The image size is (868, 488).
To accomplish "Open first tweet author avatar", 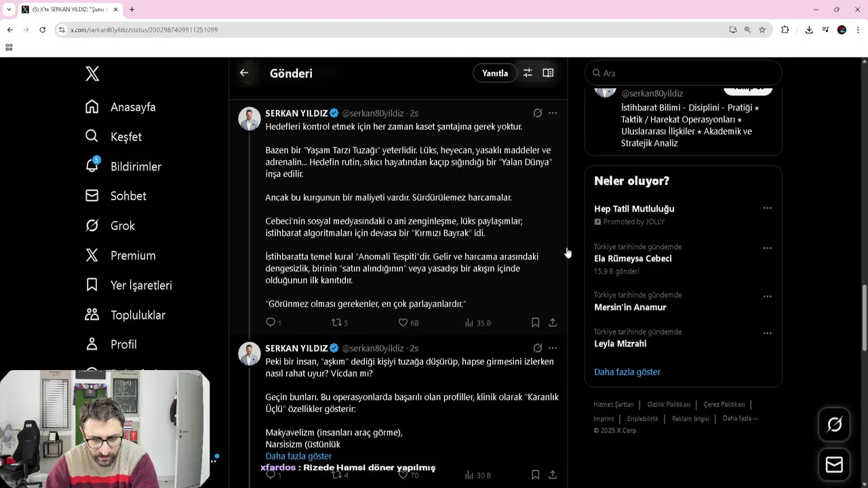I will pyautogui.click(x=250, y=119).
